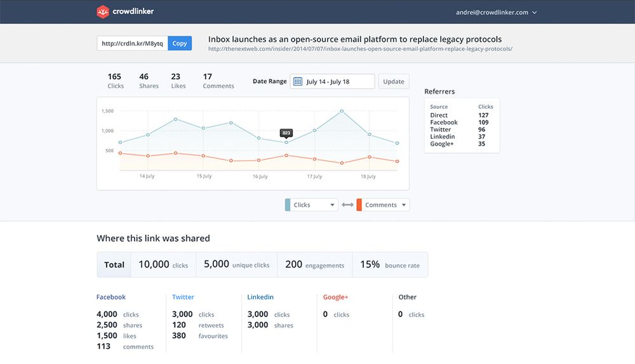The width and height of the screenshot is (635, 364).
Task: Open the Twitter sharing section heading
Action: coord(183,297)
